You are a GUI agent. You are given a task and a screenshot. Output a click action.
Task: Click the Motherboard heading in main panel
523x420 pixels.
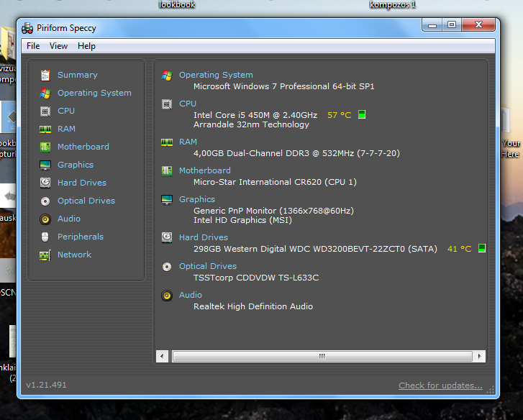coord(205,170)
